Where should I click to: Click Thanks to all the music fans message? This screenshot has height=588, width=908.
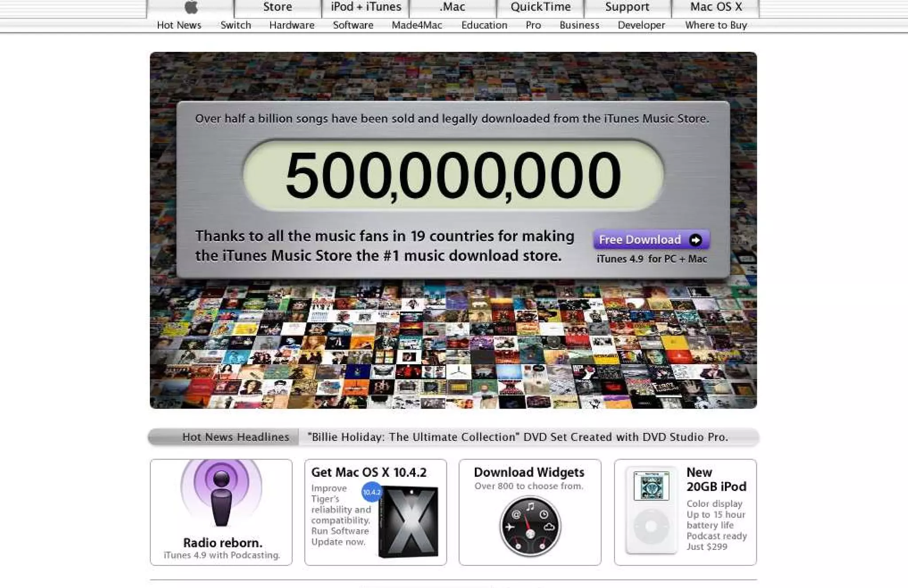[384, 246]
